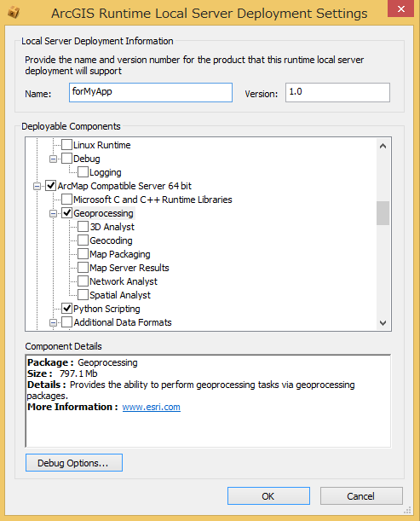The image size is (420, 521).
Task: Click the ArcGIS Runtime title bar app icon
Action: tap(14, 13)
